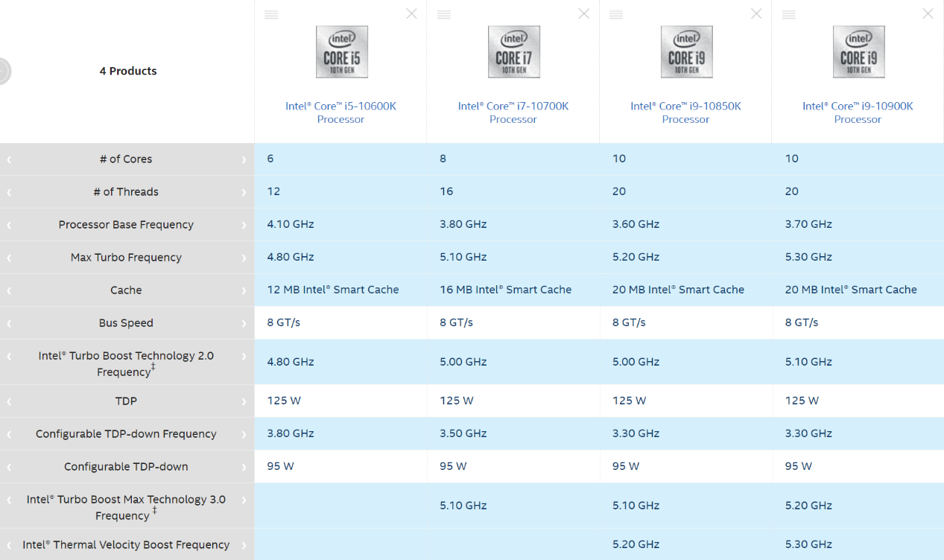Screen dimensions: 944x560
Task: Select the Configurable TDP-down Frequency label
Action: click(126, 434)
